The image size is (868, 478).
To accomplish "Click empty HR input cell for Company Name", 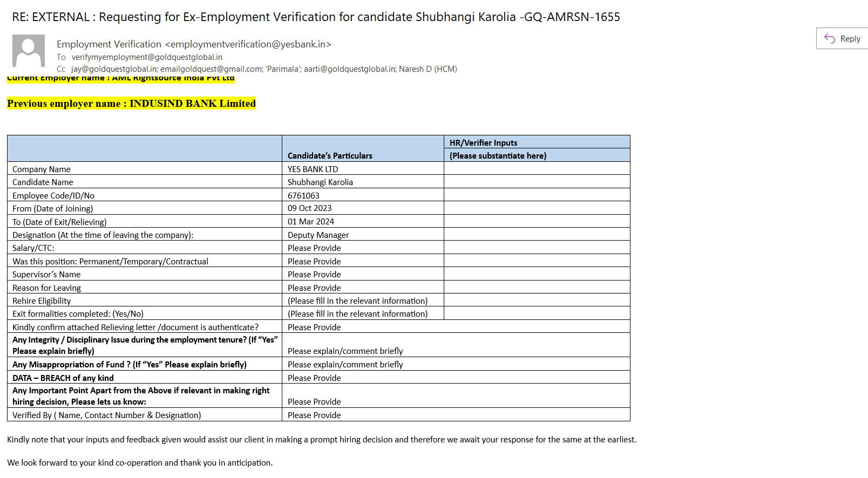I will (x=537, y=168).
